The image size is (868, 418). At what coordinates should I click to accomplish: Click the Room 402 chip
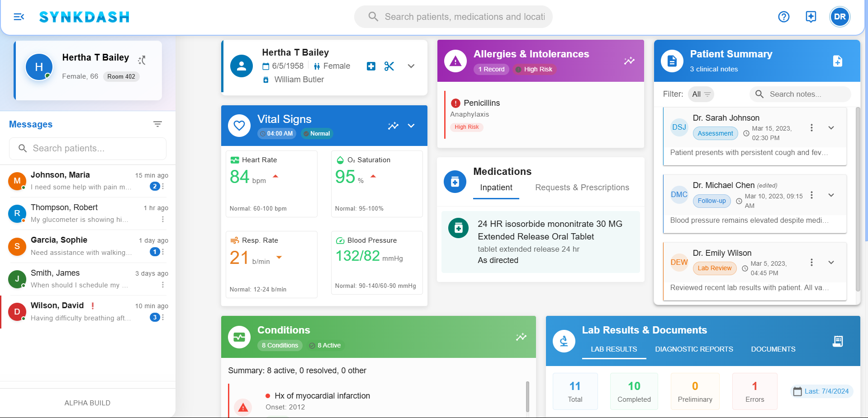click(121, 76)
